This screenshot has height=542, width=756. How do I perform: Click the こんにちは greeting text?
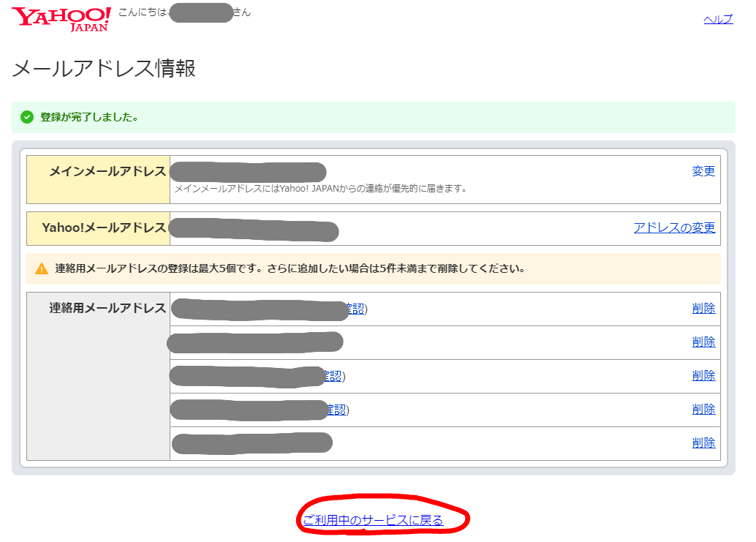(143, 12)
